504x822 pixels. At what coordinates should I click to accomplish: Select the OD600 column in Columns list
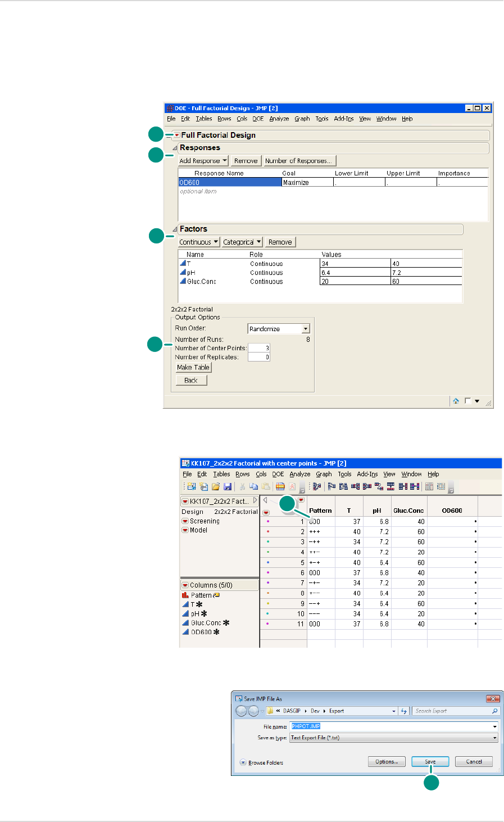[201, 632]
